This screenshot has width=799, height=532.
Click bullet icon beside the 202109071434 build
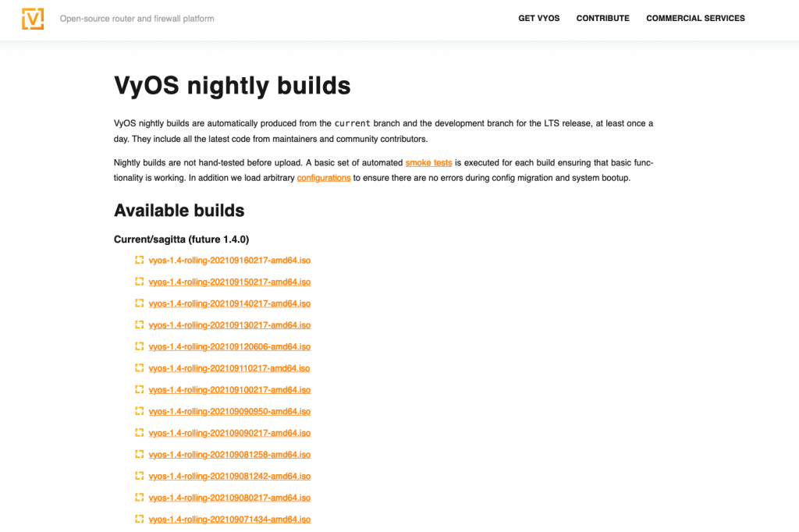coord(139,519)
